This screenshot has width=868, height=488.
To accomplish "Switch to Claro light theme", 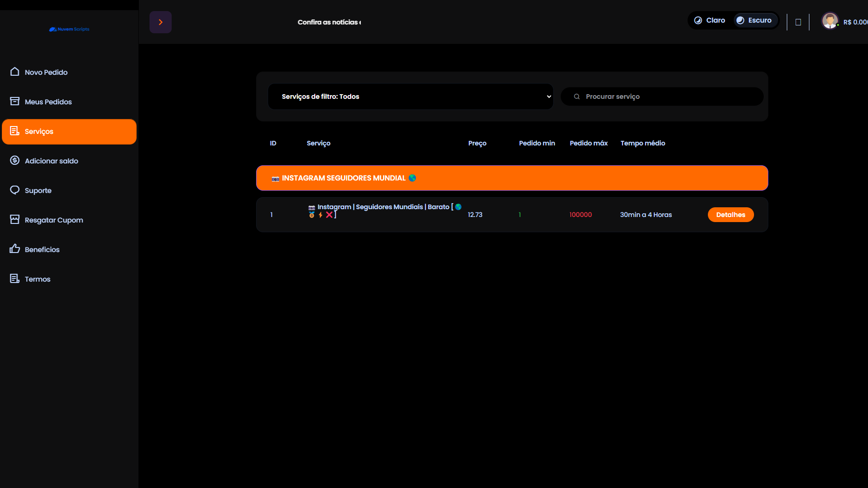I will (710, 20).
